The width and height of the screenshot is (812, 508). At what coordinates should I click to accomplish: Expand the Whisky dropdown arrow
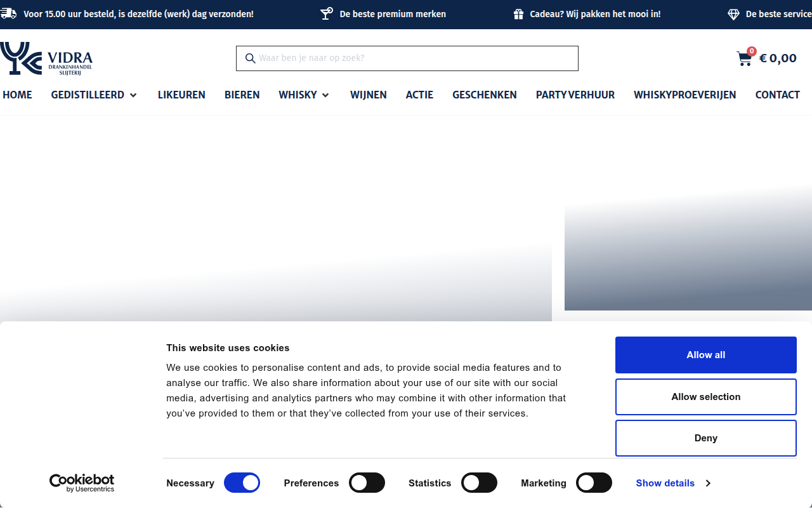point(325,95)
